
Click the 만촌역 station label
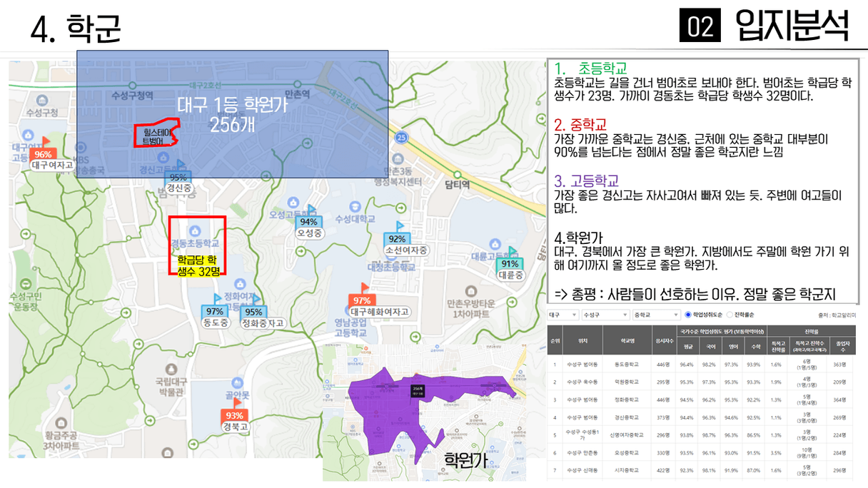[297, 93]
